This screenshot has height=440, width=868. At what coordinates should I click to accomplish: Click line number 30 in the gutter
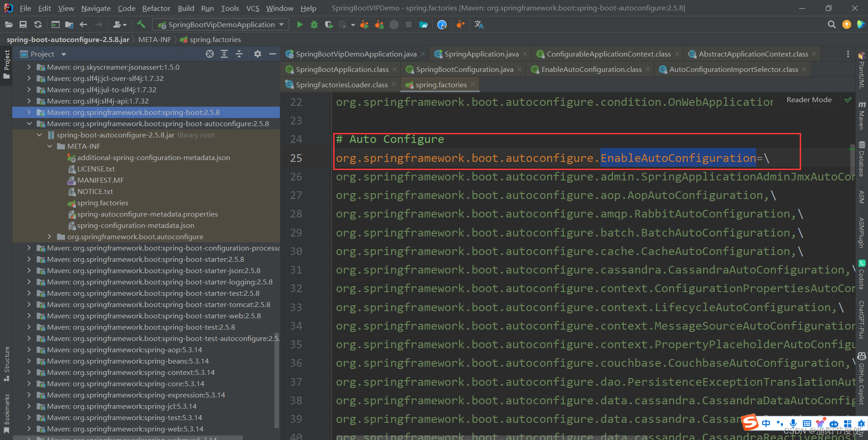(x=296, y=251)
